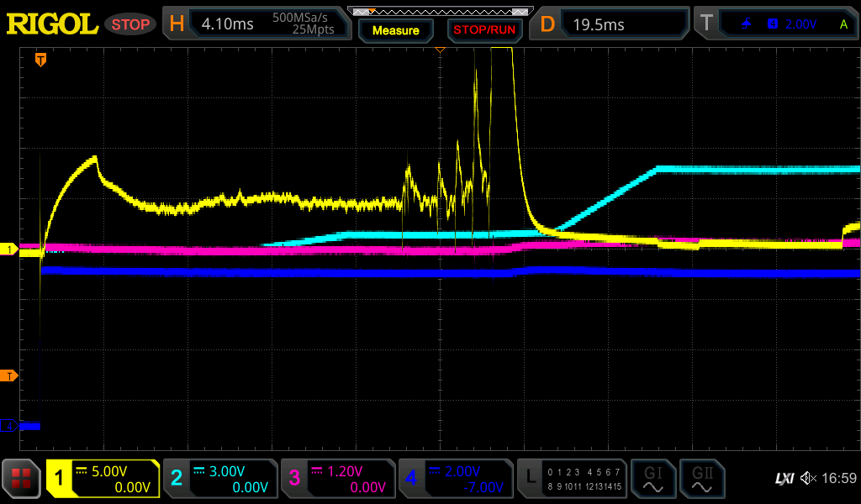Click the GI signal generator icon
The image size is (861, 504).
pos(652,479)
